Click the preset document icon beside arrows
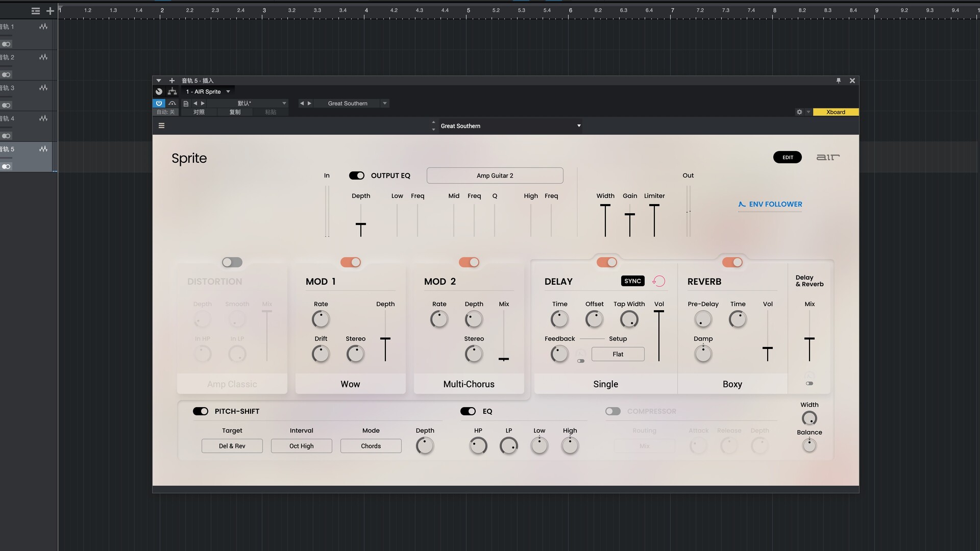Image resolution: width=980 pixels, height=551 pixels. click(x=186, y=104)
